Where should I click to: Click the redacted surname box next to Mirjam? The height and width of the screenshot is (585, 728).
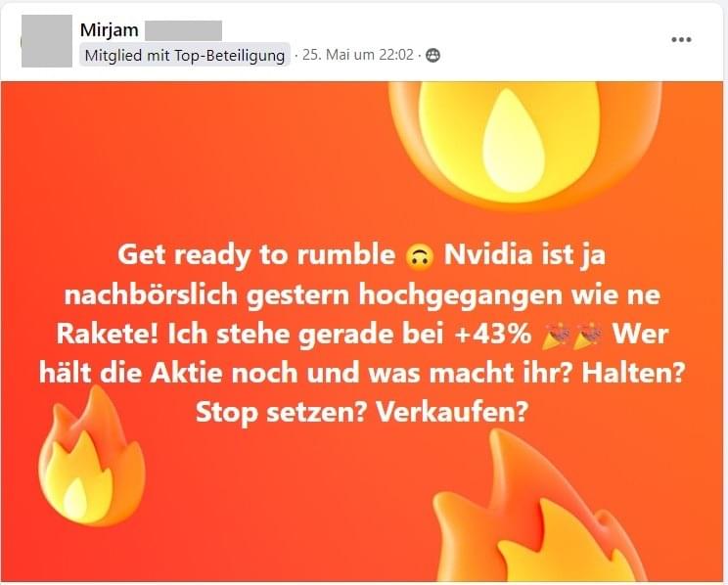pyautogui.click(x=183, y=30)
